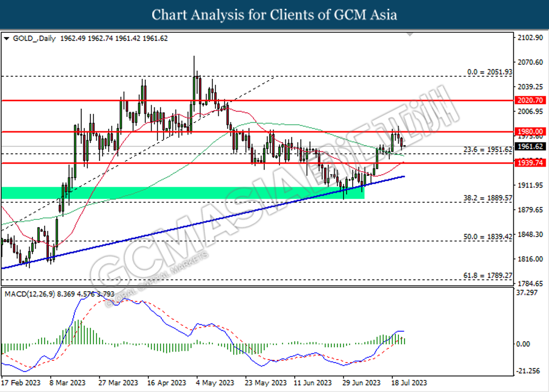Viewport: 549px width, 392px height.
Task: Select Fibonacci label 50.0 = 1839.42
Action: 488,237
